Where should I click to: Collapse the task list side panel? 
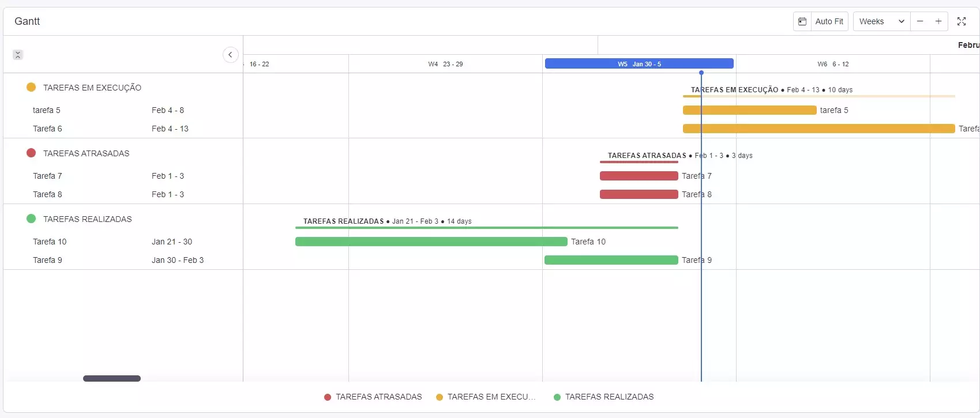click(x=230, y=55)
